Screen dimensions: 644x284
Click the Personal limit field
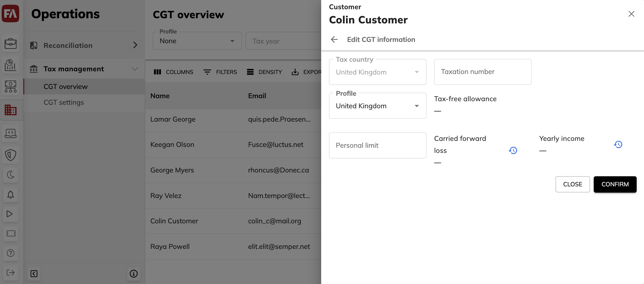coord(377,146)
